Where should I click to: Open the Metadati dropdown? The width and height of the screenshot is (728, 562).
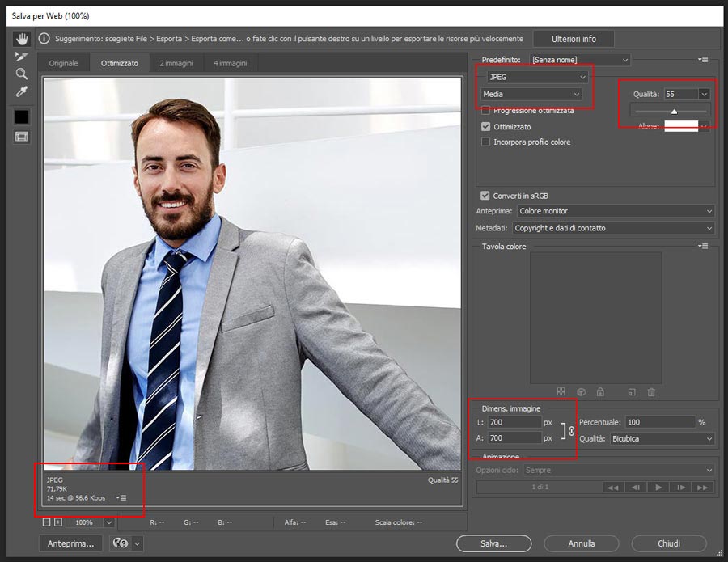pos(613,228)
